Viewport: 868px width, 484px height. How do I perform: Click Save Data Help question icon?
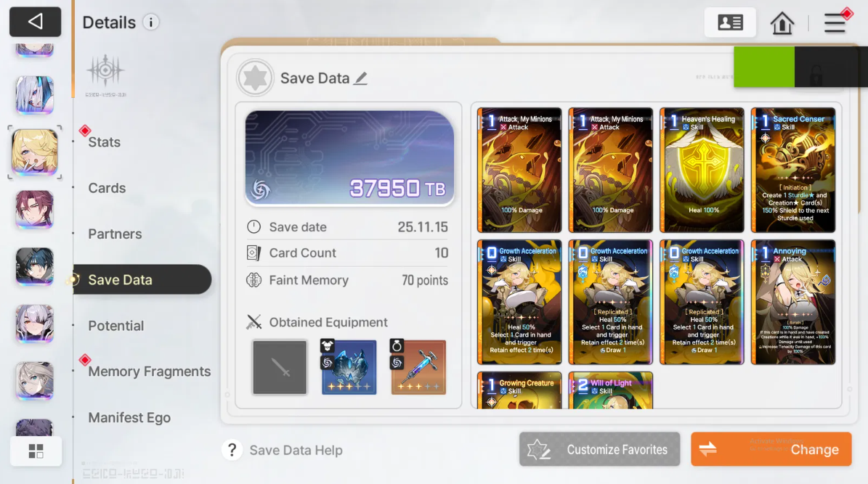coord(232,451)
